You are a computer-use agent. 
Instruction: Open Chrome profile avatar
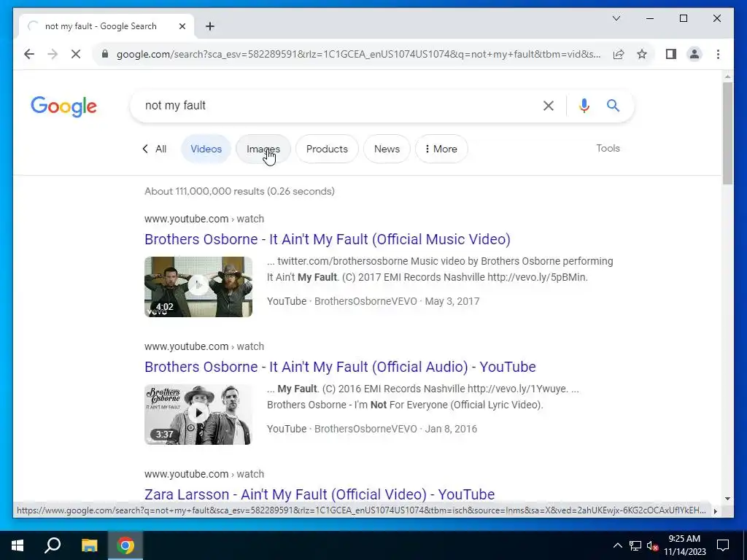[x=694, y=54]
